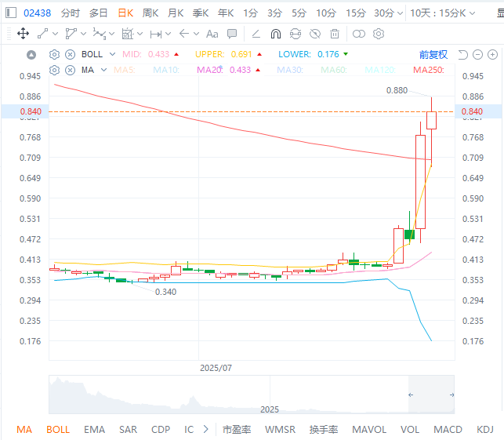
Task: Toggle the IC indicator
Action: tap(189, 429)
